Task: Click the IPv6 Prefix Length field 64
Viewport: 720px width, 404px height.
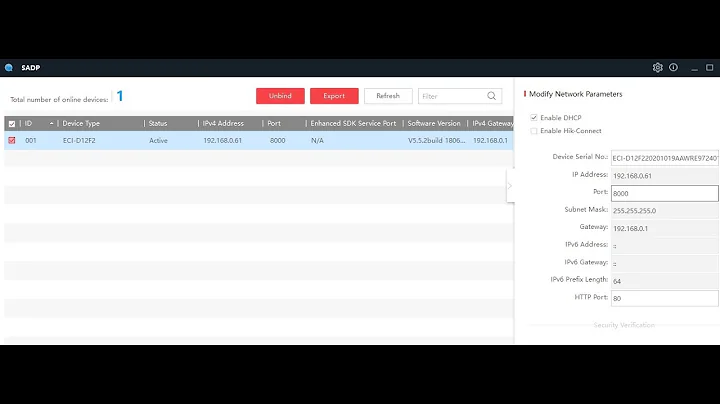Action: 664,281
